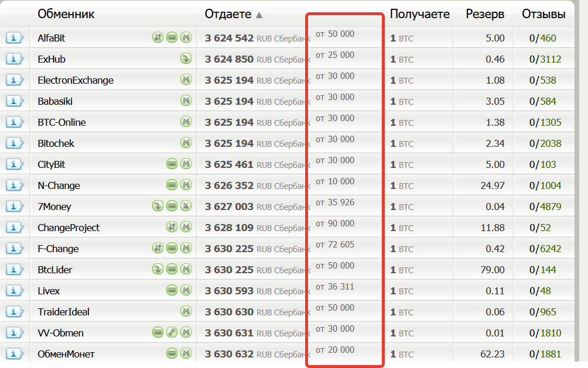Click the cash badge next to N-Change

click(171, 185)
